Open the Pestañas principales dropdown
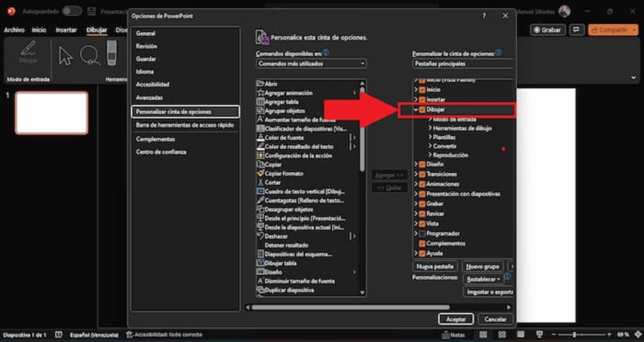Viewport: 644px width, 342px height. click(x=463, y=64)
